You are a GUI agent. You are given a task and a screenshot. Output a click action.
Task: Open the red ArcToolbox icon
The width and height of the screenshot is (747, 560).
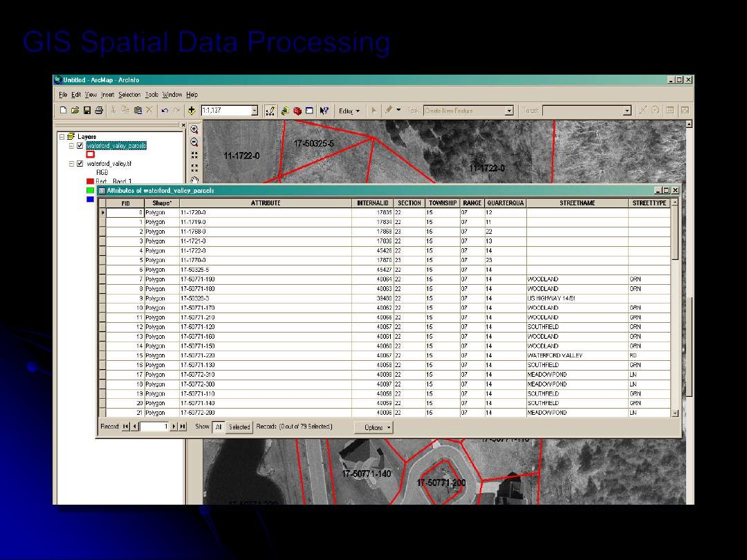pos(297,111)
